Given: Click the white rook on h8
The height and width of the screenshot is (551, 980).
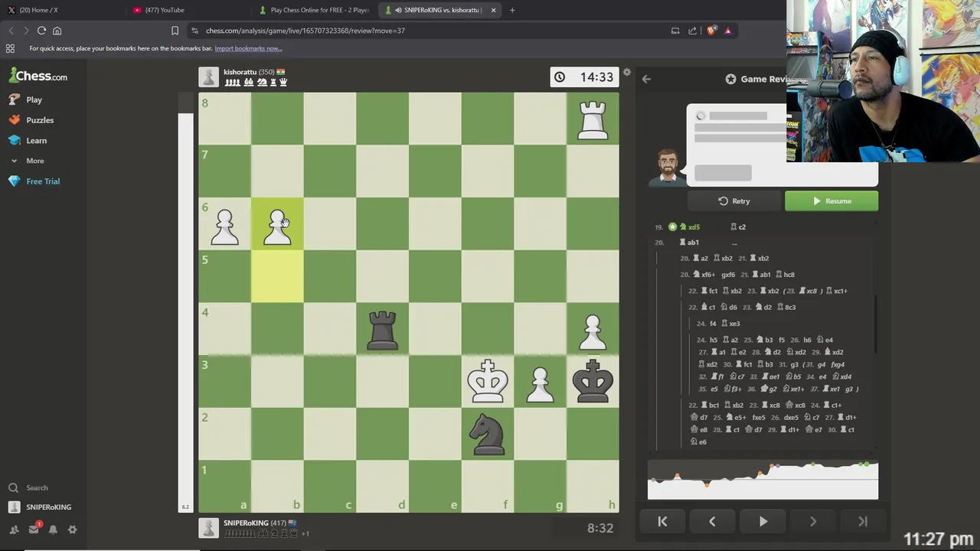Looking at the screenshot, I should pyautogui.click(x=593, y=119).
